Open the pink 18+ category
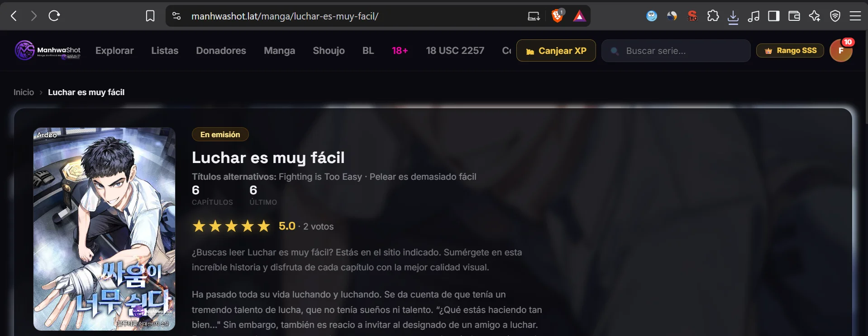 400,51
